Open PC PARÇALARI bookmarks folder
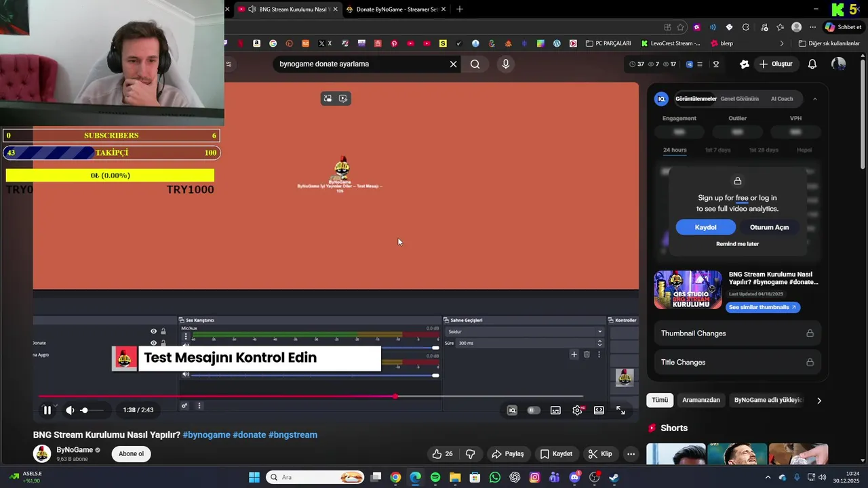868x488 pixels. pyautogui.click(x=608, y=43)
